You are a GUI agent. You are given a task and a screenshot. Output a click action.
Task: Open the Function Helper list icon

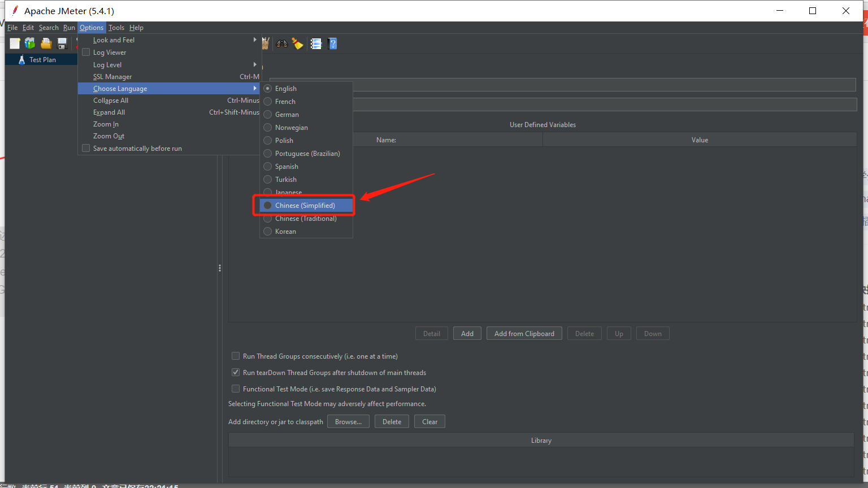point(316,43)
